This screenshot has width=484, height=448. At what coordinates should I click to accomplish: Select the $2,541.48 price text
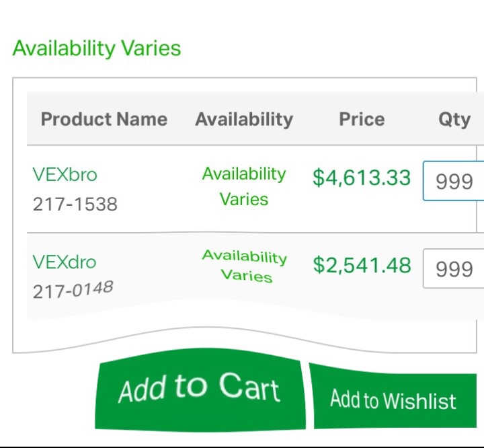(x=362, y=265)
